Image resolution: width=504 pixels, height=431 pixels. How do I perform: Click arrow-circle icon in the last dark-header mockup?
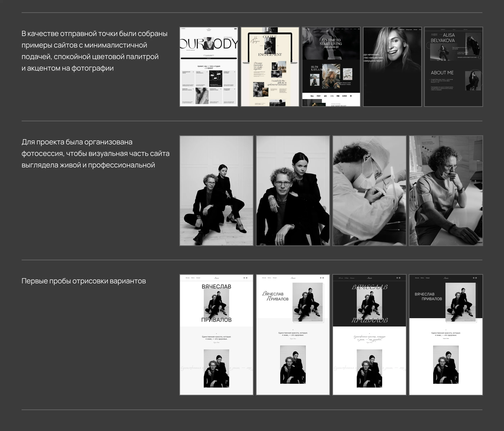click(474, 278)
